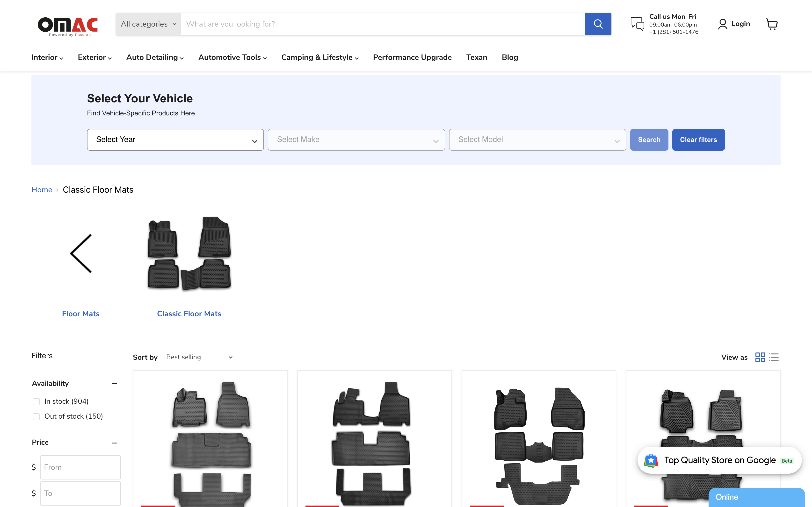Open the All categories dropdown
Viewport: 812px width, 507px height.
coord(148,24)
